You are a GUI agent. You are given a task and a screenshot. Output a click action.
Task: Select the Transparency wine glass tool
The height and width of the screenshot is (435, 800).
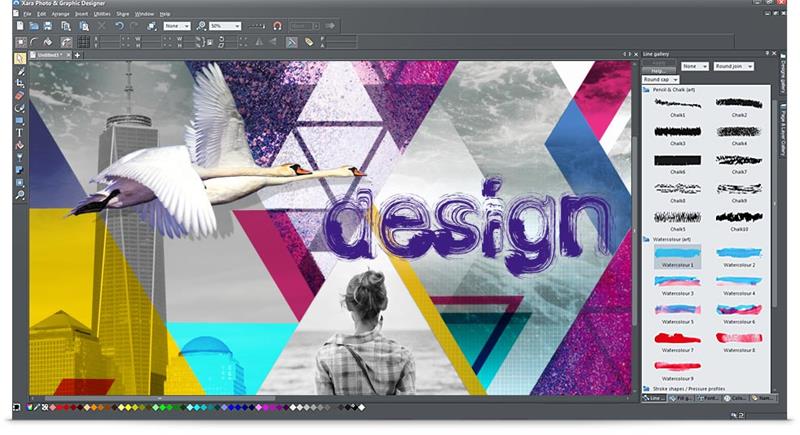point(20,158)
